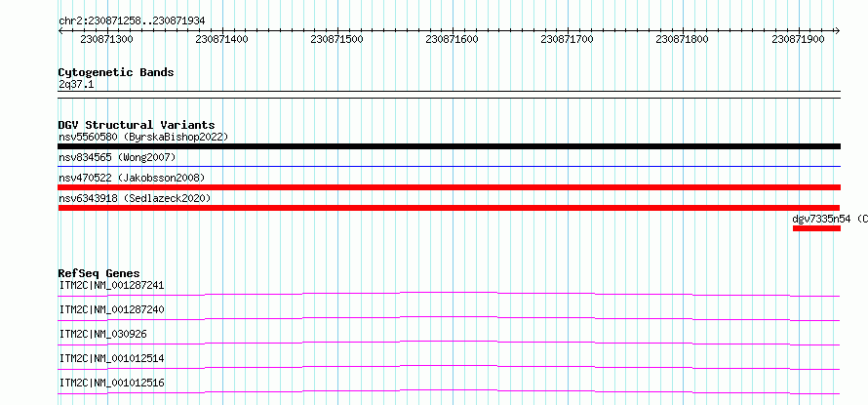The height and width of the screenshot is (405, 868).
Task: Click the 2q37.1 band label
Action: point(76,85)
